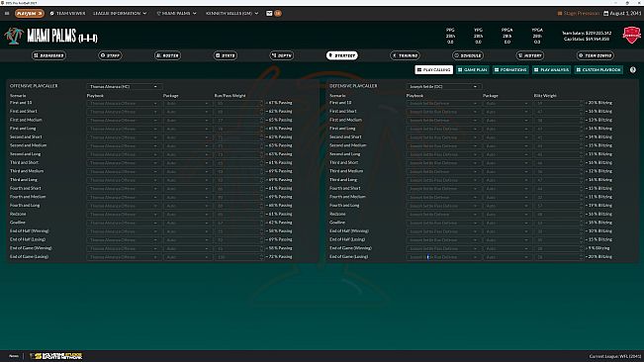This screenshot has height=362, width=644.
Task: Click offensive End of Game (Losing) weight stepper
Action: point(261,257)
